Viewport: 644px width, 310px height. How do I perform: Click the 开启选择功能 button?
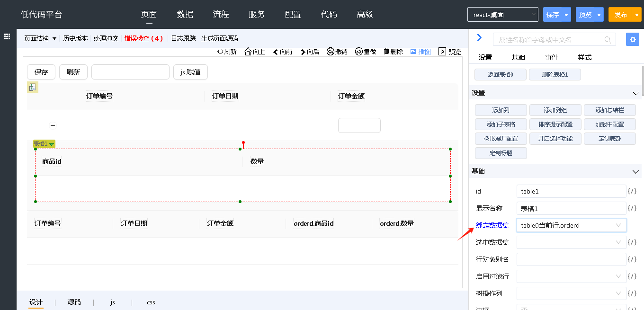click(555, 139)
